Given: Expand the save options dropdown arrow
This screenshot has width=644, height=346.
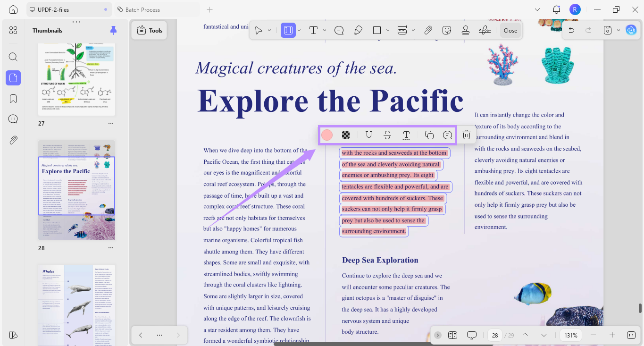Looking at the screenshot, I should [618, 30].
